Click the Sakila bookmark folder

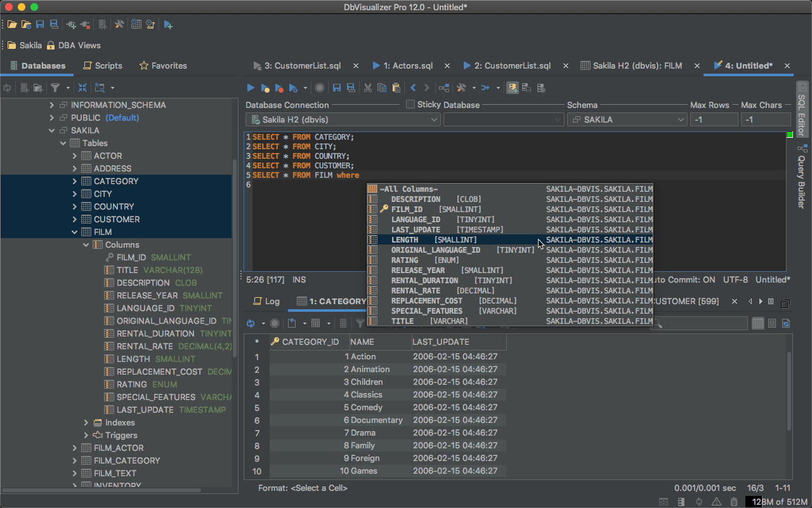tap(24, 45)
